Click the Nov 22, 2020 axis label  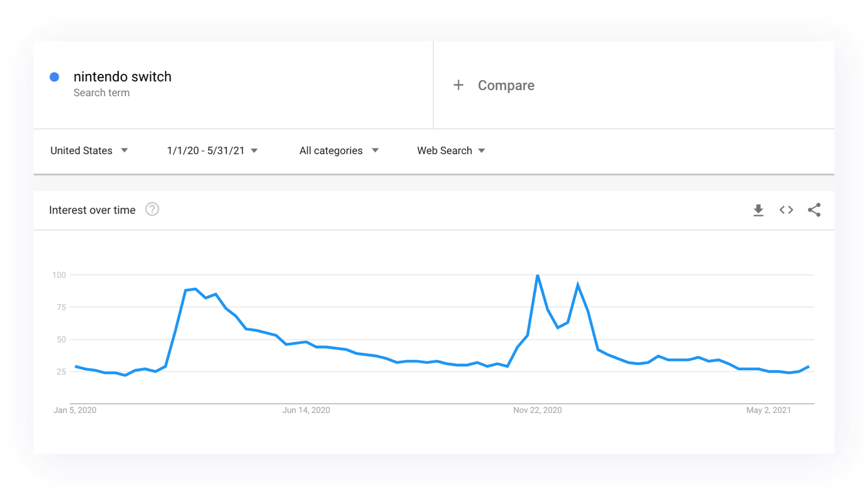pos(537,410)
